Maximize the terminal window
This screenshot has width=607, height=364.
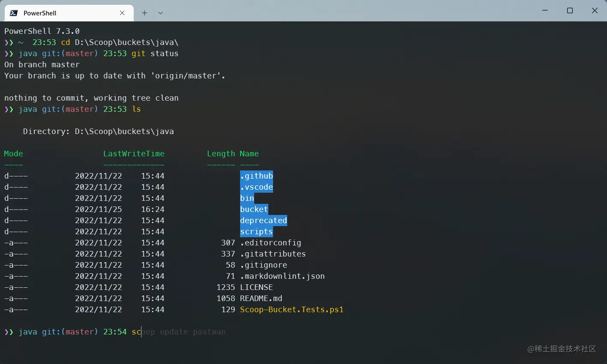click(570, 10)
